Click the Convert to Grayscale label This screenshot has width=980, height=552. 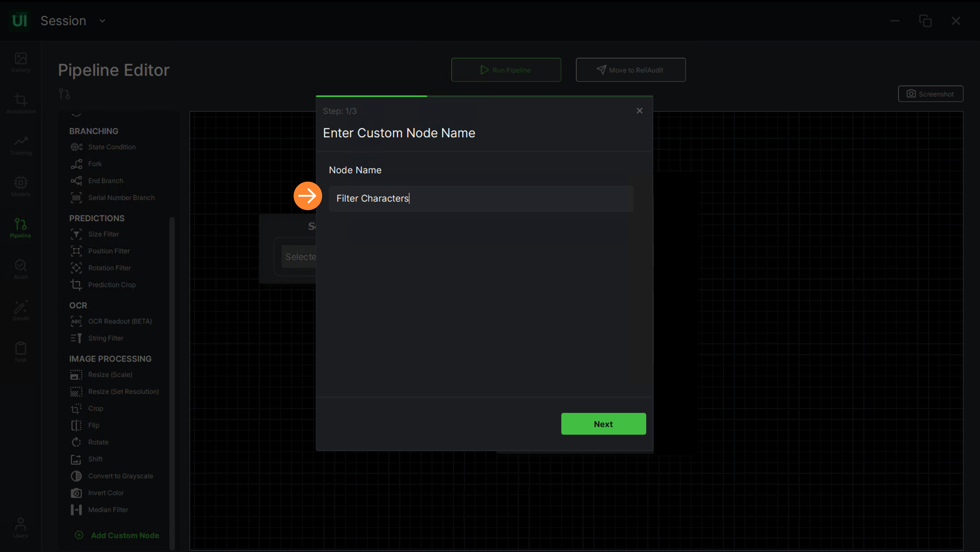(120, 476)
